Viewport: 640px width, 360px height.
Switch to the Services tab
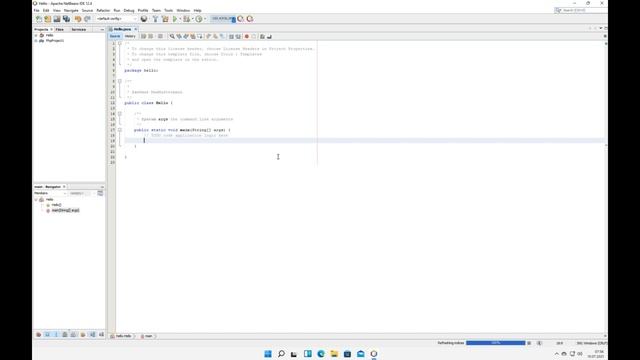(x=79, y=29)
